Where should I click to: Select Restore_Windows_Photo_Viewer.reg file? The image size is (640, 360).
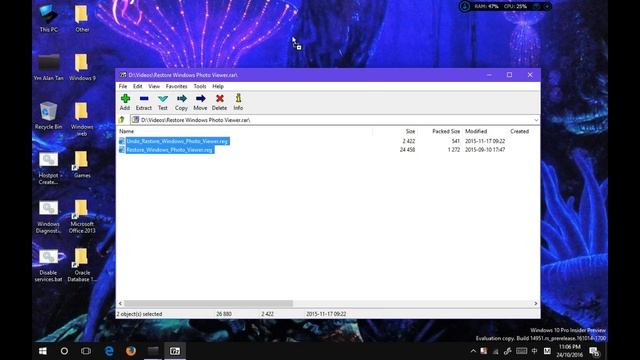(x=167, y=150)
